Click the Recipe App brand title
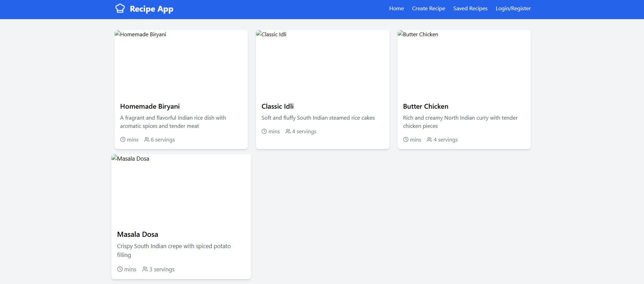 tap(151, 9)
